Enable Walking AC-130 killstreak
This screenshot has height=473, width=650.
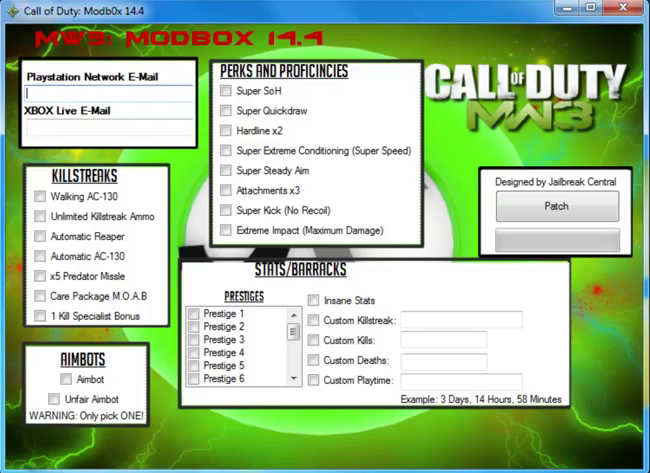(x=40, y=196)
